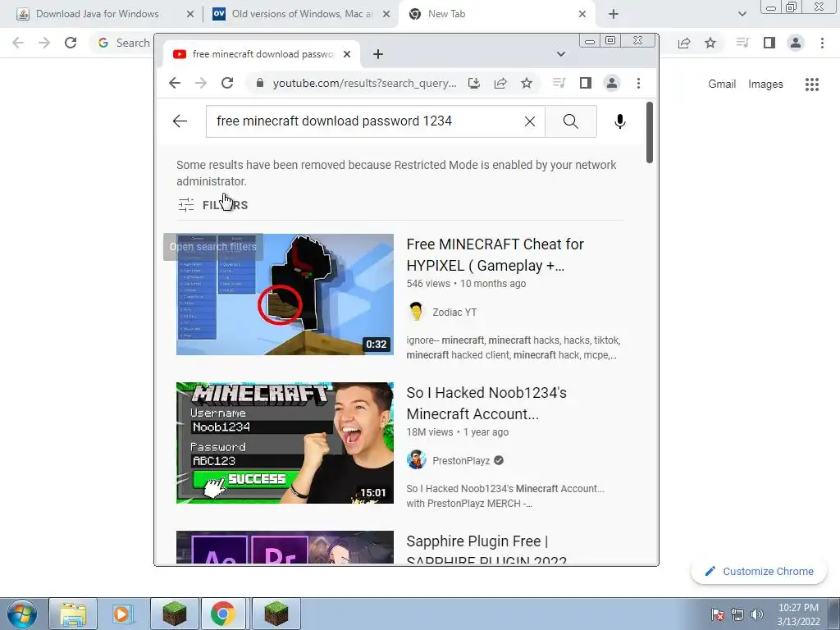Visit PrestonPlayz channel name
The width and height of the screenshot is (840, 630).
point(461,461)
